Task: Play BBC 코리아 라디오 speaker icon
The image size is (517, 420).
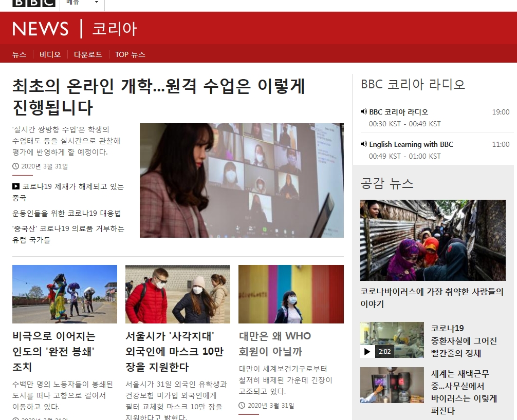Action: [x=364, y=111]
